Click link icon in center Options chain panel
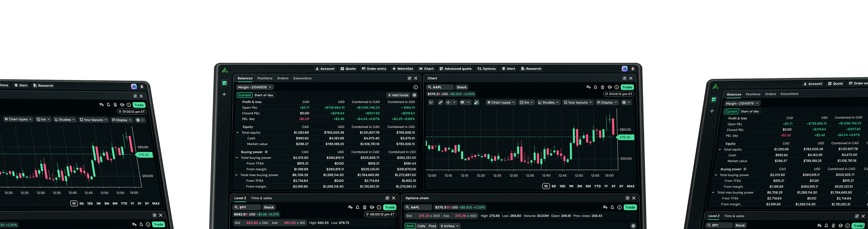Viewport: 868px width, 229px height. [628, 198]
